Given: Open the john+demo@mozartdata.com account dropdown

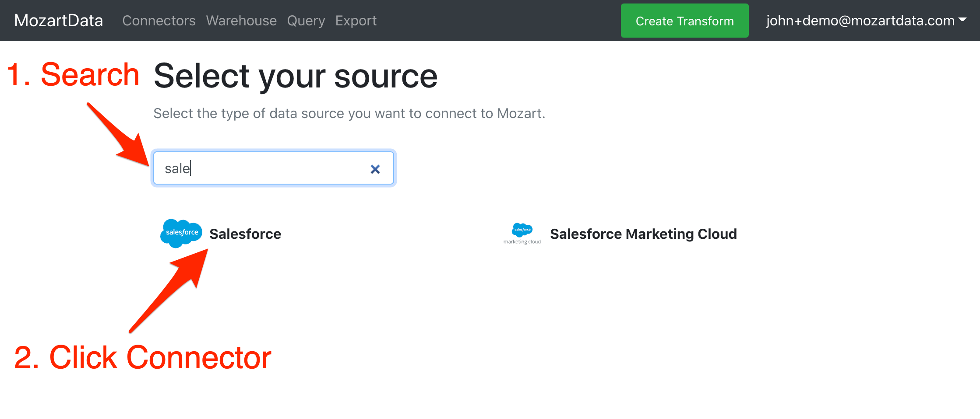Looking at the screenshot, I should 866,21.
